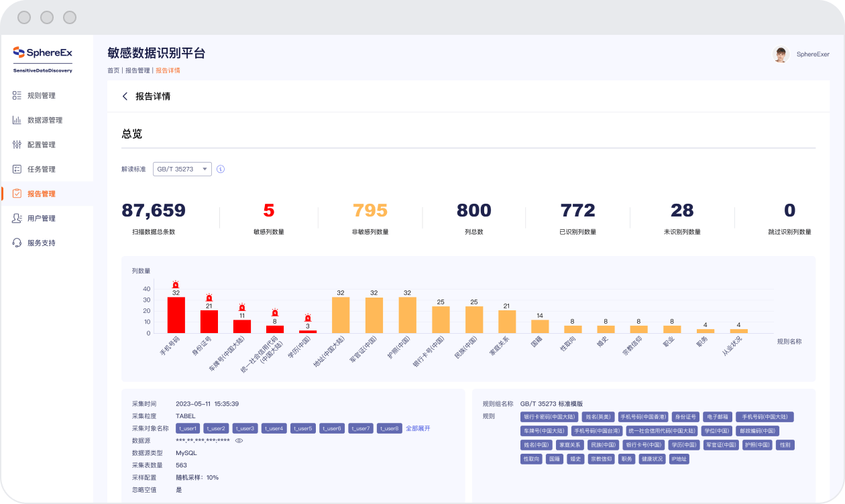The height and width of the screenshot is (504, 845).
Task: Click the red 身份证号 bar in chart
Action: click(209, 322)
